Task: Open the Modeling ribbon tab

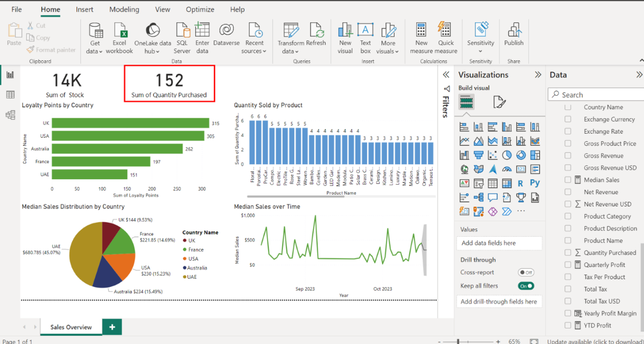Action: (124, 9)
